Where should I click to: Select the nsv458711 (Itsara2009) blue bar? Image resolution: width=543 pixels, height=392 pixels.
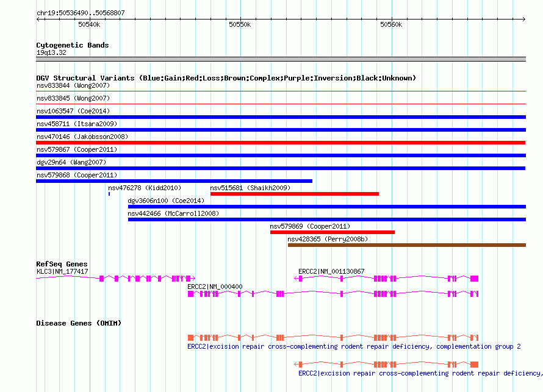click(x=281, y=130)
